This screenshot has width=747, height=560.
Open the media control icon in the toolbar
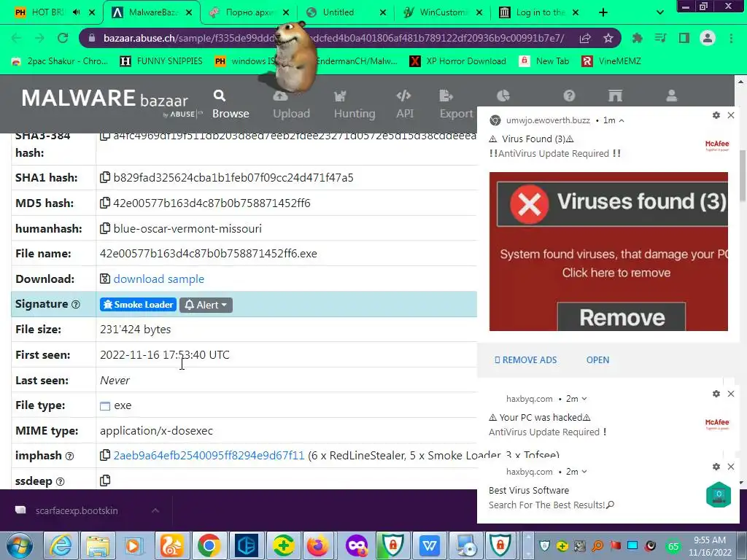(x=661, y=38)
